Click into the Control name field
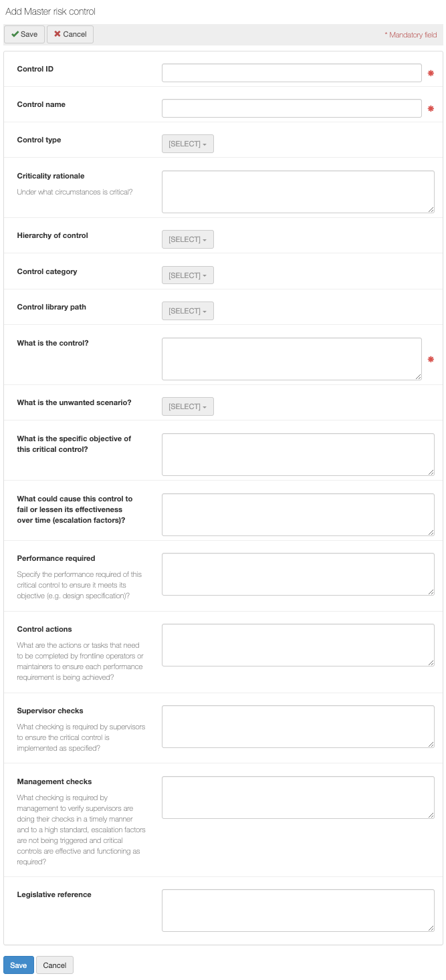This screenshot has height=980, width=446. [292, 108]
